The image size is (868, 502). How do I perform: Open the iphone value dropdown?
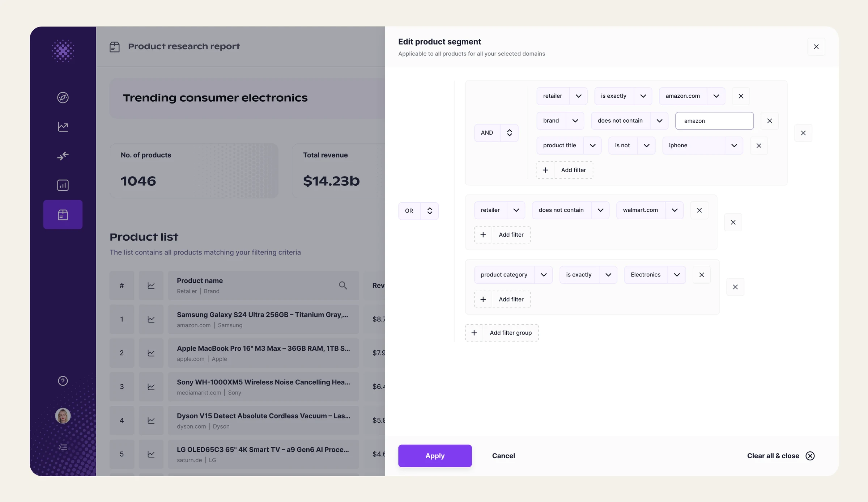(734, 145)
